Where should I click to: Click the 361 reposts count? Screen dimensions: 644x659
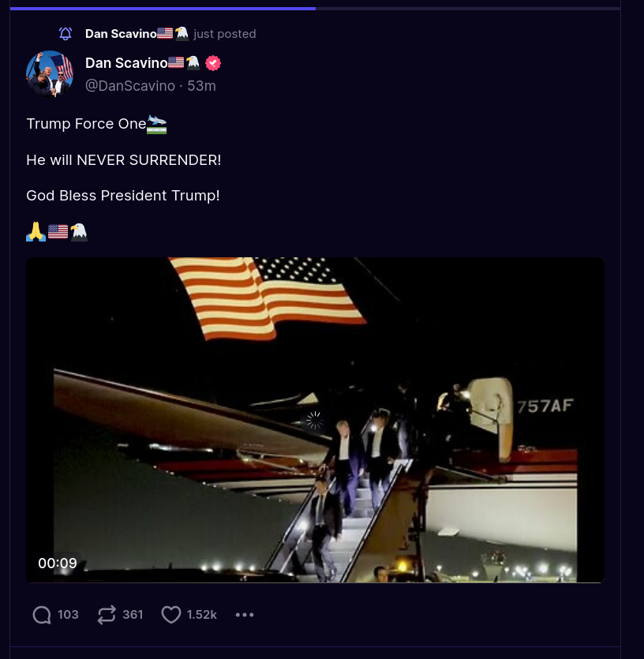133,615
